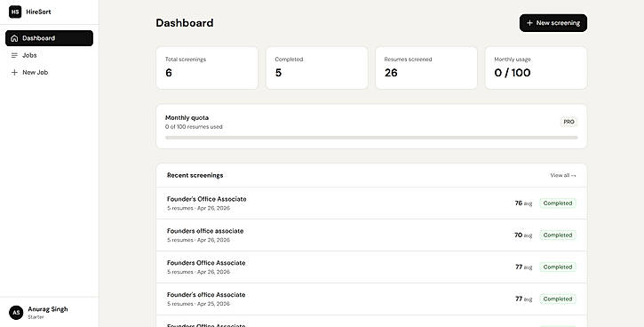
Task: Click the HireSort brand name
Action: click(x=38, y=12)
